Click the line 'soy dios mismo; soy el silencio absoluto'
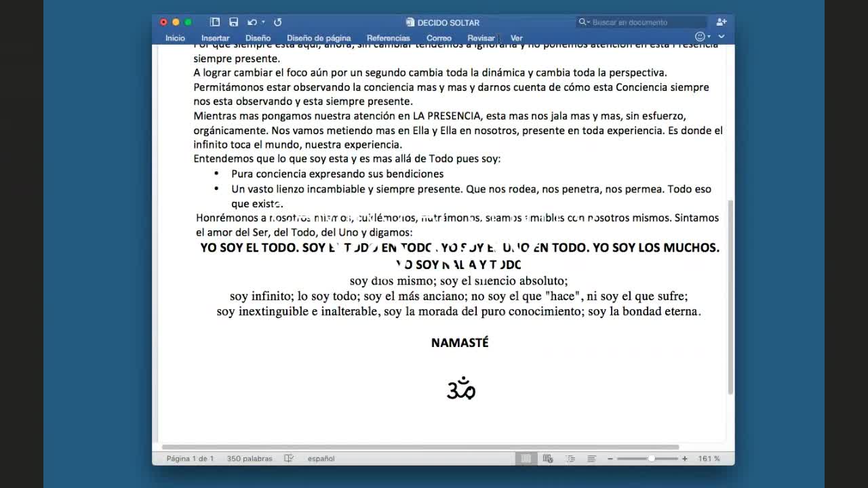The width and height of the screenshot is (868, 488). [x=458, y=281]
